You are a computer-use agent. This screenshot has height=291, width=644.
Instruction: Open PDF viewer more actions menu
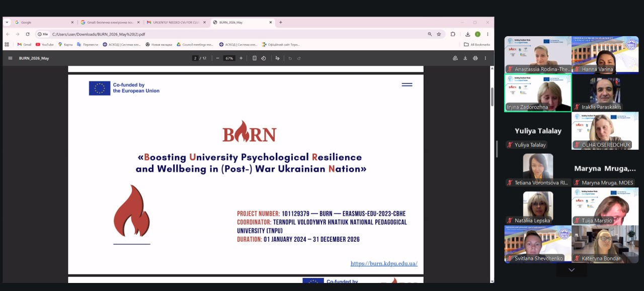486,58
